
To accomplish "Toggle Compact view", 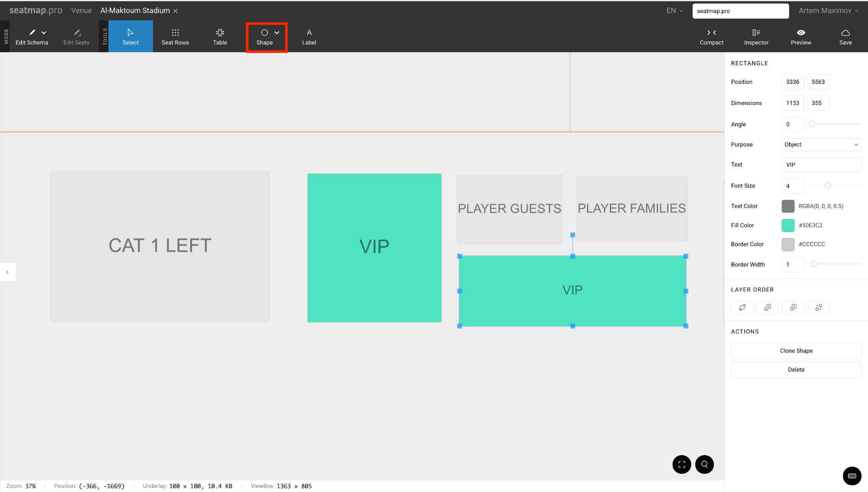I will click(712, 37).
